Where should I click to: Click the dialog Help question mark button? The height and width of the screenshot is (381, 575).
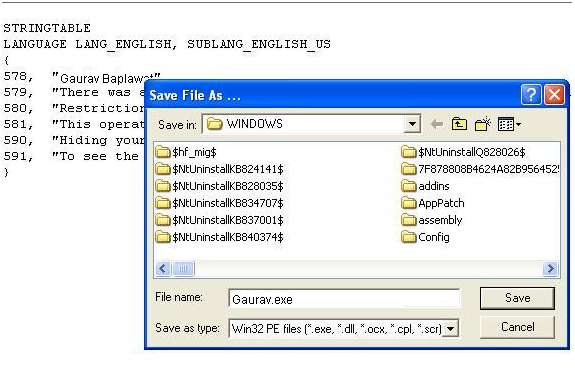point(531,95)
